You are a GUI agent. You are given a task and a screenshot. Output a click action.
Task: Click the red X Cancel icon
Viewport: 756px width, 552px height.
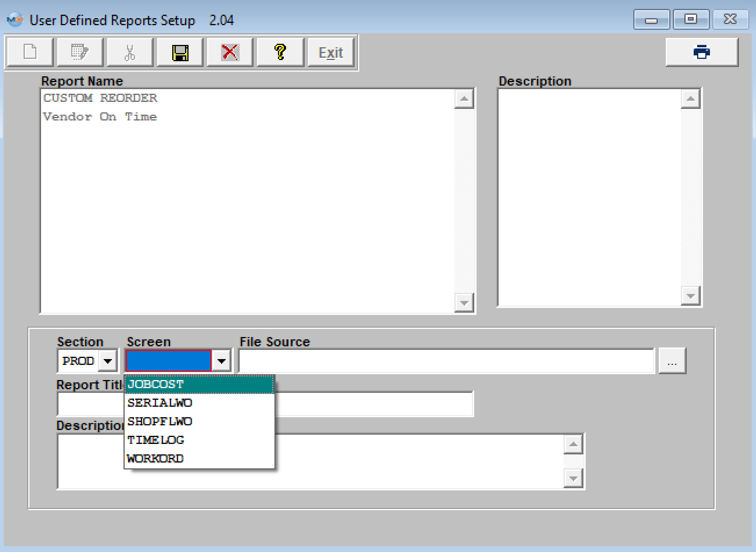pos(230,52)
